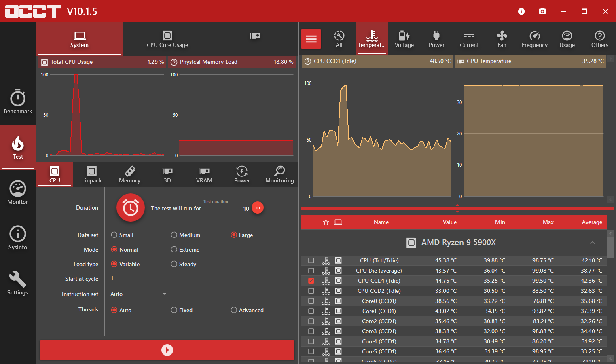The image size is (616, 364).
Task: Click the Start at cycle input field
Action: point(140,279)
